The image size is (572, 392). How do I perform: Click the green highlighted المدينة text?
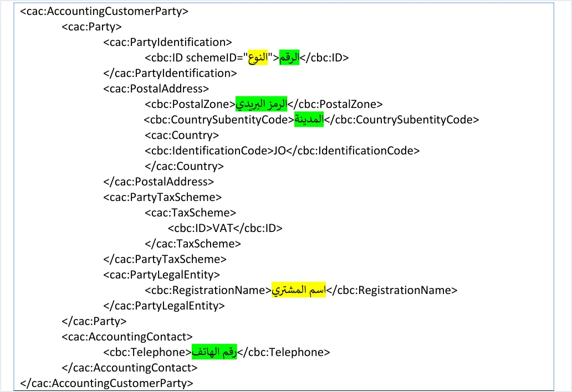coord(309,120)
